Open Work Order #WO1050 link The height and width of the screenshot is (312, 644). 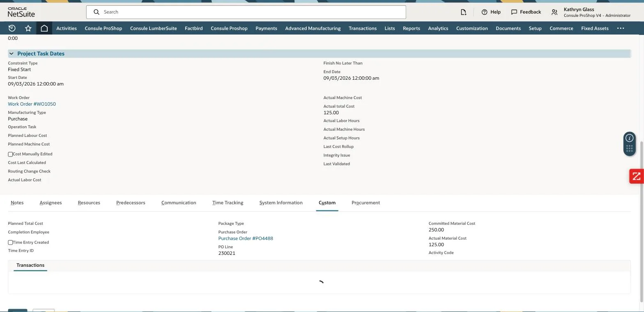click(x=32, y=104)
